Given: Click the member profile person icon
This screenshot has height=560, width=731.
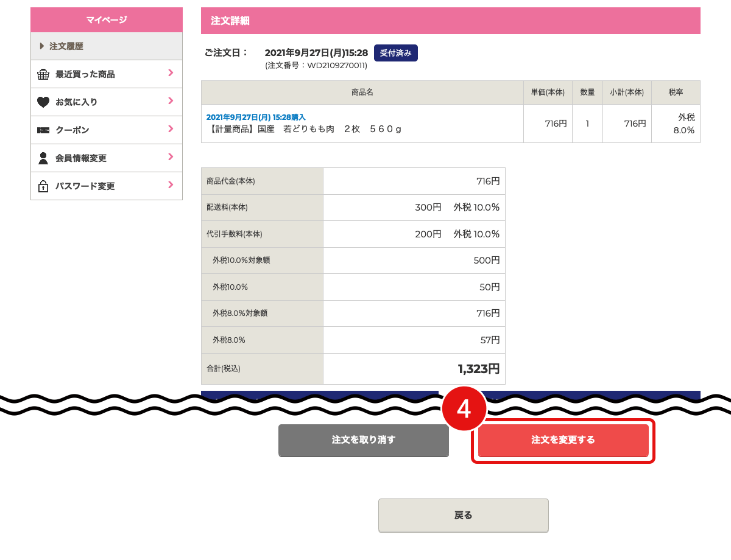Looking at the screenshot, I should tap(43, 158).
